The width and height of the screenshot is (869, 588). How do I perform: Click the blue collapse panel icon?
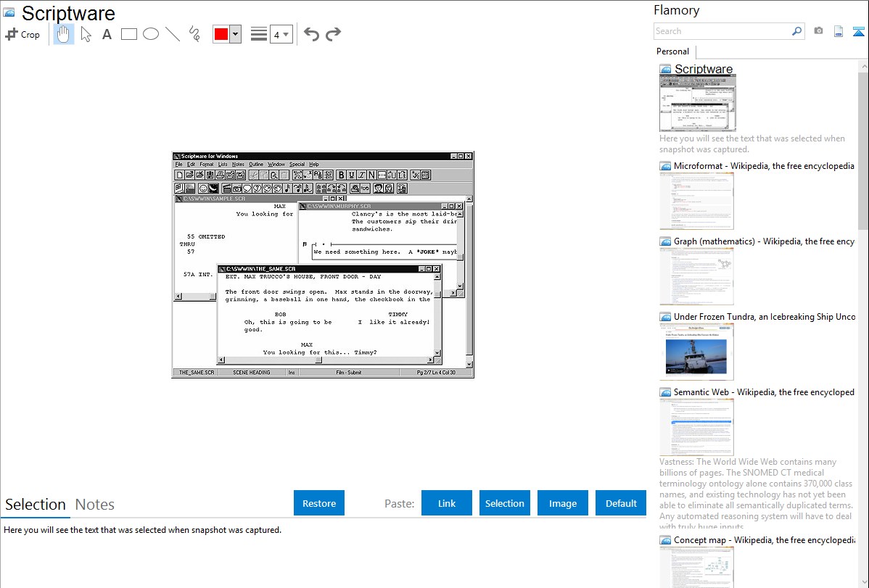click(858, 31)
